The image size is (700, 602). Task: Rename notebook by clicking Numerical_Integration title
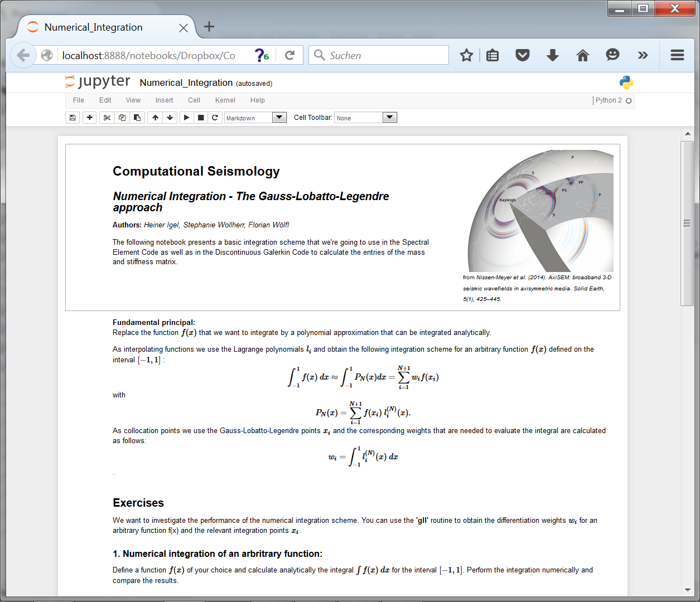186,82
